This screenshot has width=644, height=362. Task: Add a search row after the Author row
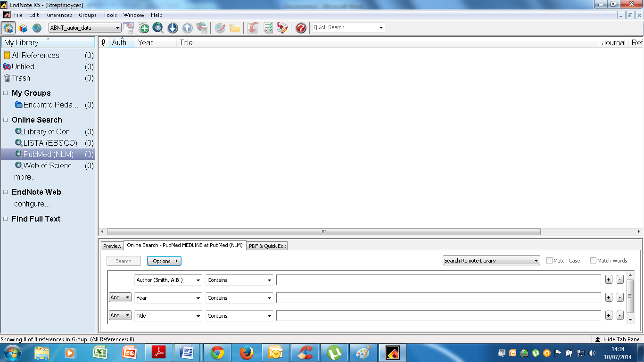(609, 280)
